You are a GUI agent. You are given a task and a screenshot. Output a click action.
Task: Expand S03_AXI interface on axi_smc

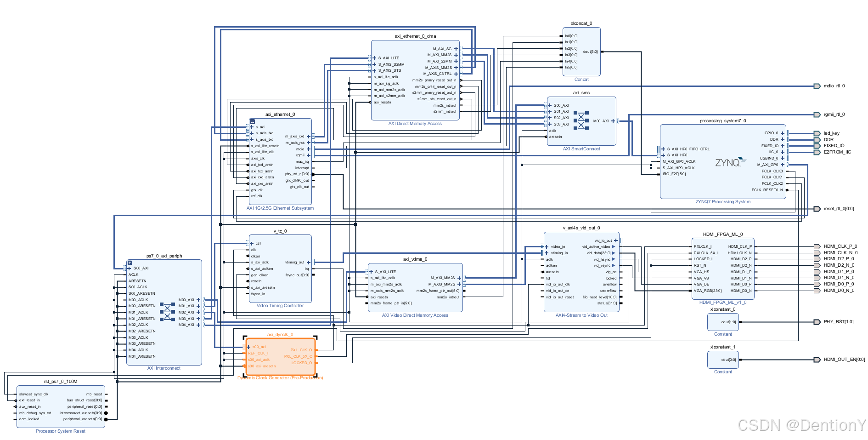tap(550, 124)
